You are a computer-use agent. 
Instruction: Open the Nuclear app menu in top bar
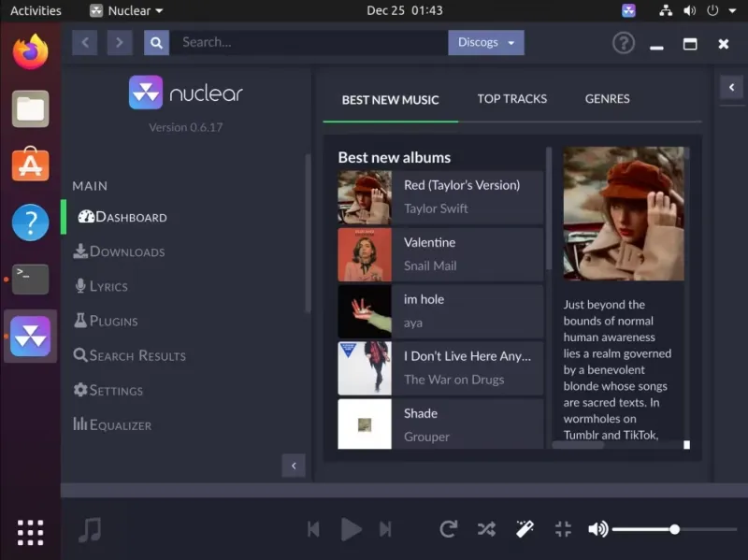pos(126,10)
